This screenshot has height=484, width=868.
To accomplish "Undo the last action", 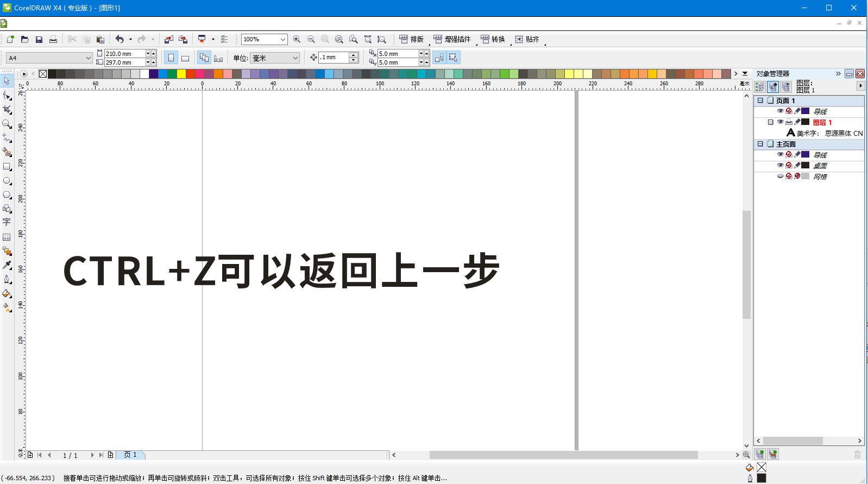I will tap(119, 39).
